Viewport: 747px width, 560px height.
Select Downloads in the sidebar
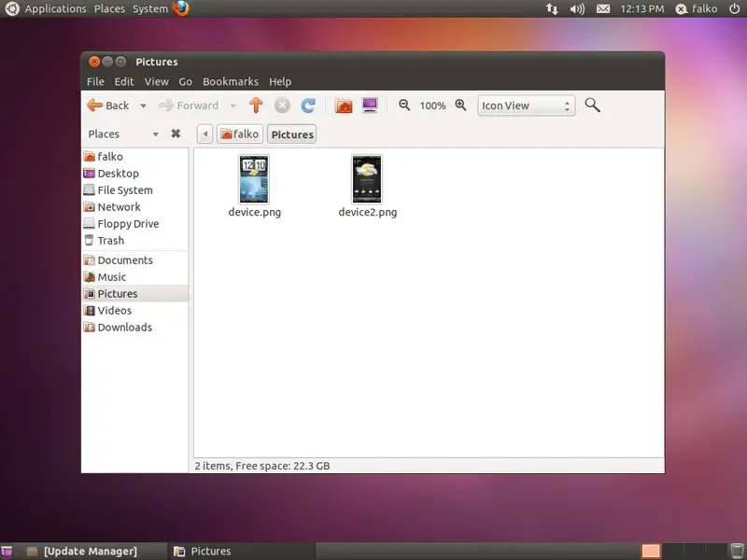(x=124, y=328)
